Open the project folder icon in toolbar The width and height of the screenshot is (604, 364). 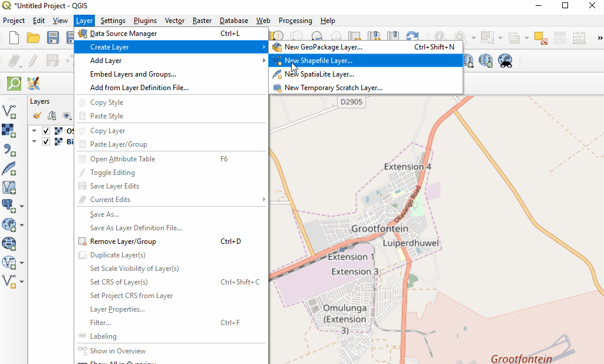tap(33, 38)
